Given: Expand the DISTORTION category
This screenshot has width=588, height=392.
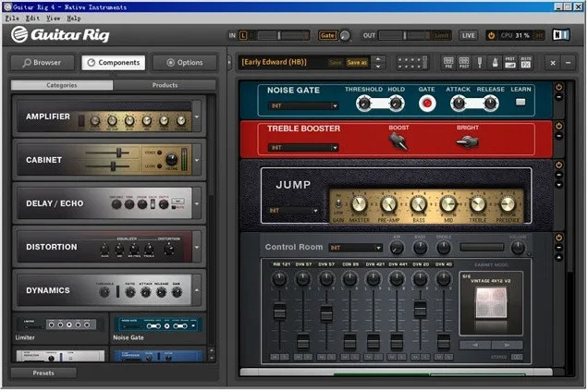Looking at the screenshot, I should (197, 247).
